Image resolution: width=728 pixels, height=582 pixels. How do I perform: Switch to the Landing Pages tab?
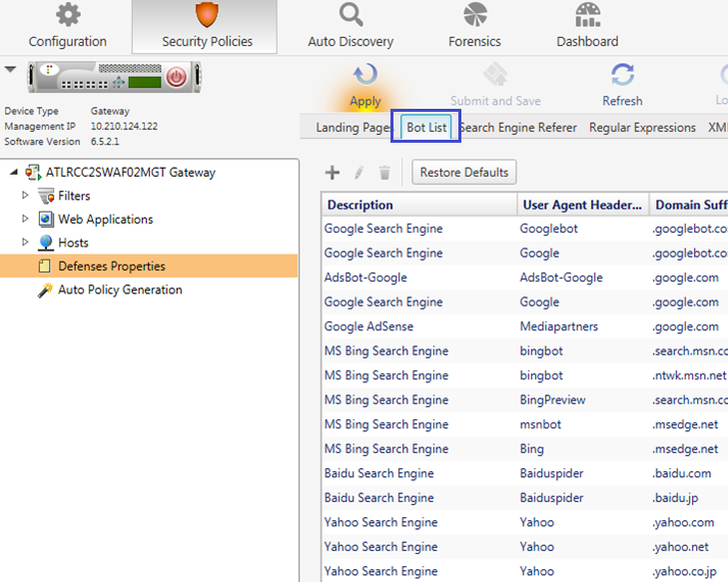point(355,128)
